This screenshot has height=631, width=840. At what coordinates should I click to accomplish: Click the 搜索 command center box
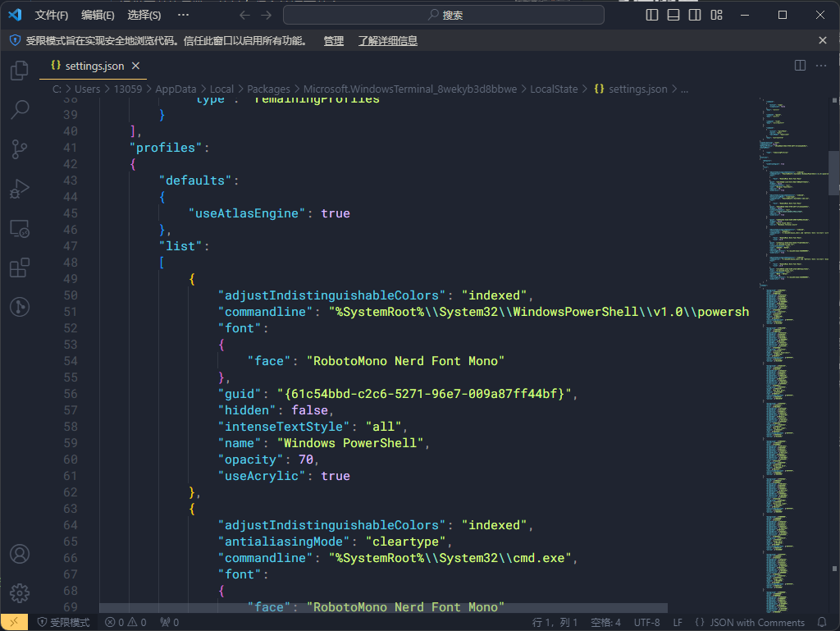coord(444,15)
